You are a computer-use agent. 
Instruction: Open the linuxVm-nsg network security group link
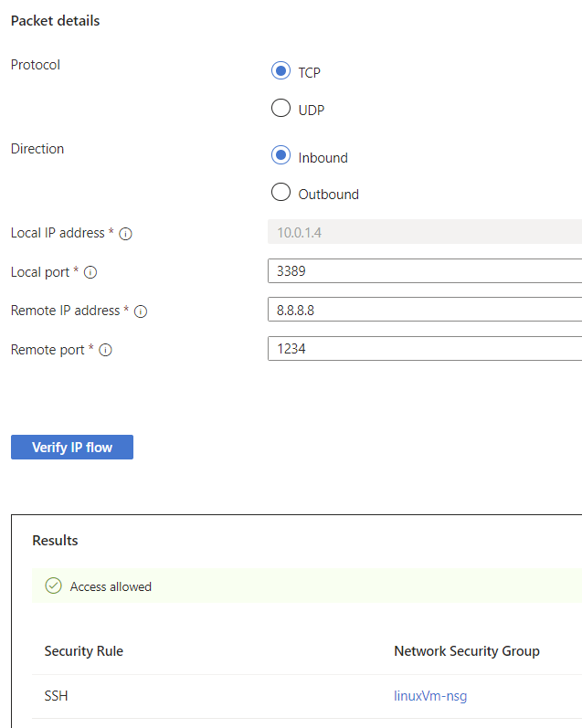(x=430, y=697)
